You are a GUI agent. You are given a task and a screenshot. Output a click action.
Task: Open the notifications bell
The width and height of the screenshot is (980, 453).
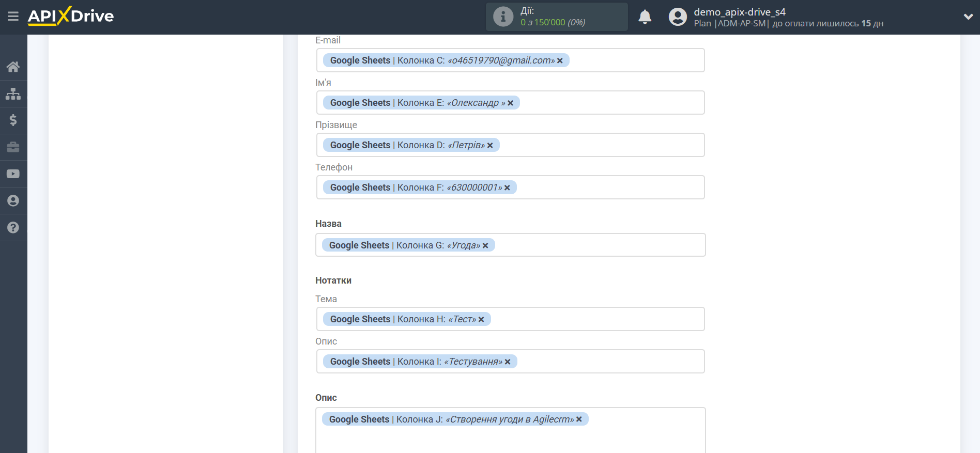645,17
